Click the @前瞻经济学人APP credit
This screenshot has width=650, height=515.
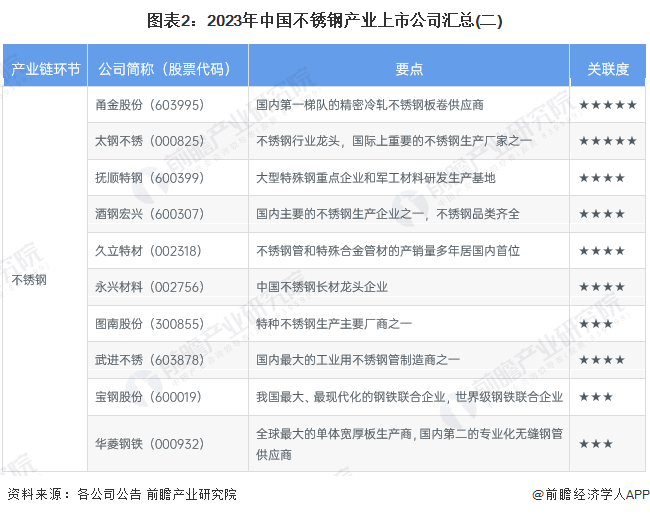point(591,494)
